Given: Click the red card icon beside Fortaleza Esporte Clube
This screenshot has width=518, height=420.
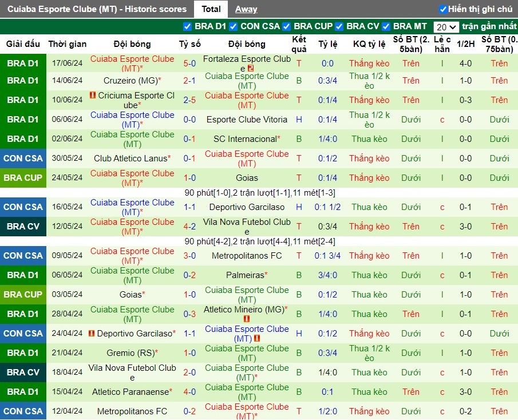Looking at the screenshot, I should coord(250,69).
